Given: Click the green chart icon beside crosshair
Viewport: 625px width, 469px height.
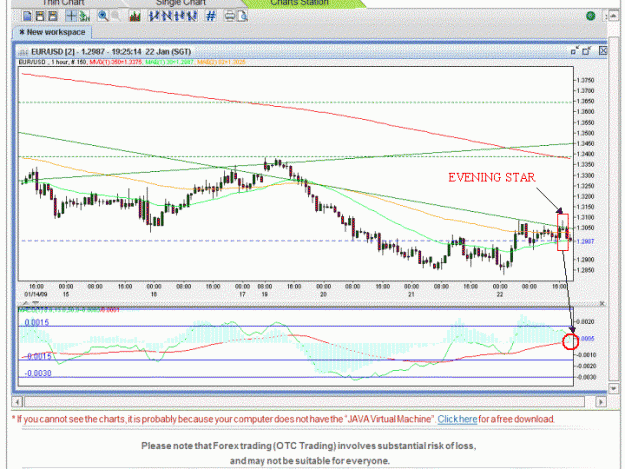Looking at the screenshot, I should coord(84,16).
